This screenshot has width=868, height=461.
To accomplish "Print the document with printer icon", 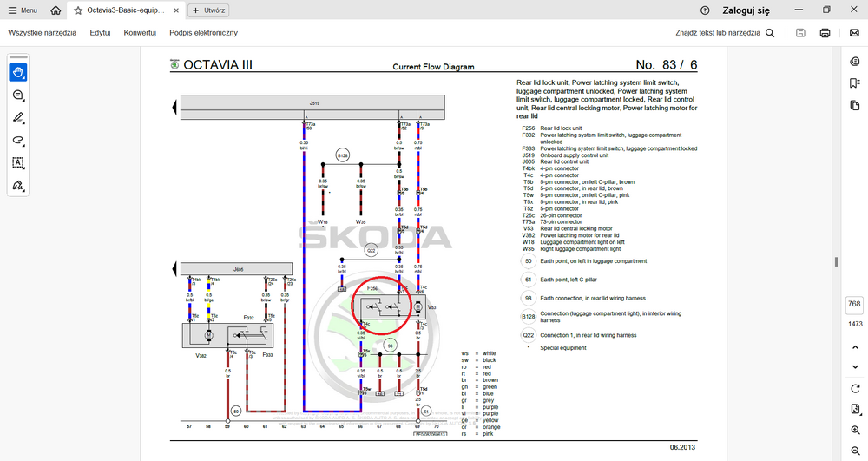I will coord(825,33).
